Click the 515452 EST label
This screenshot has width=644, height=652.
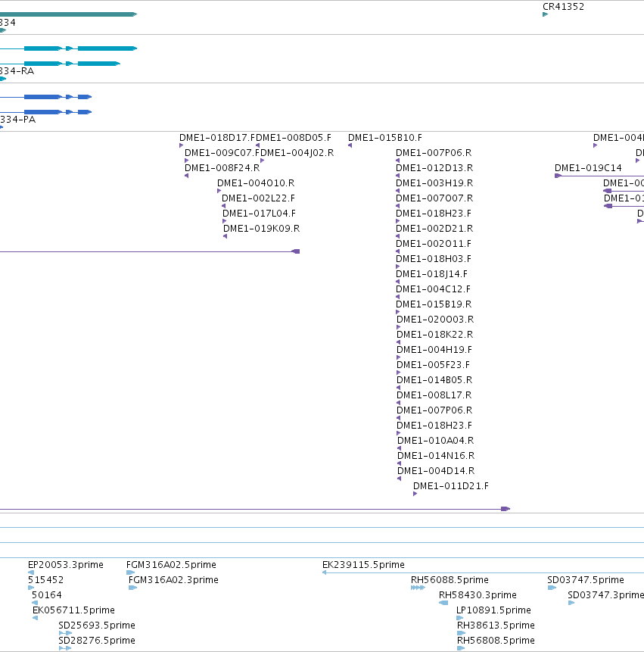[x=45, y=580]
